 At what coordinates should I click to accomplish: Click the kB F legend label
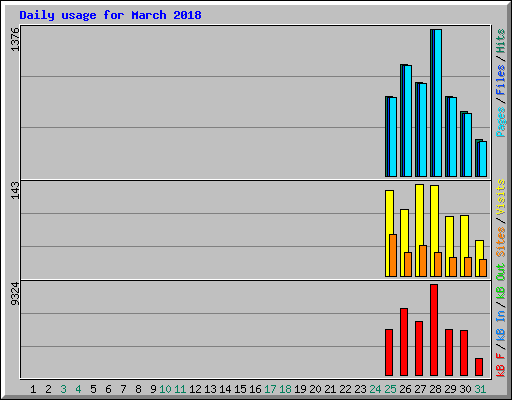(x=501, y=365)
